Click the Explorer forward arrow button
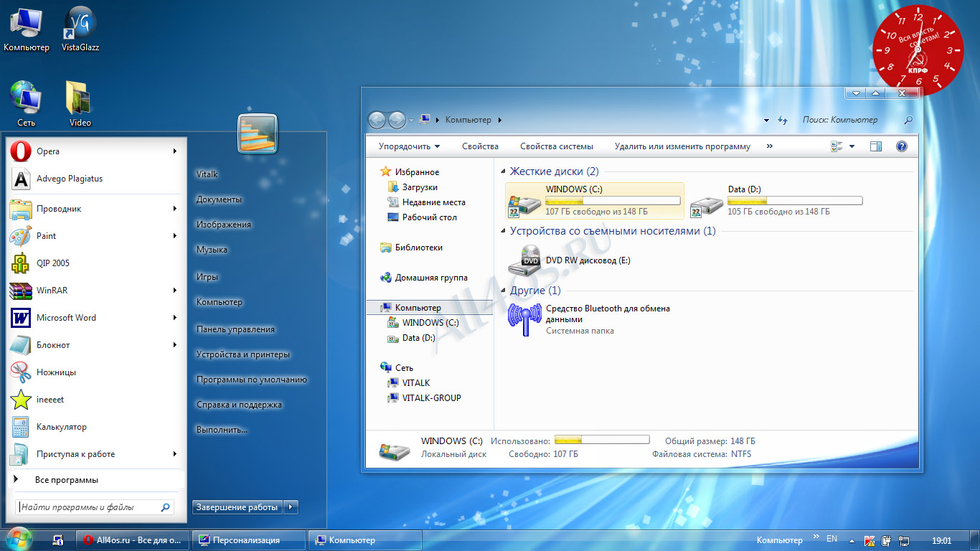 (397, 121)
